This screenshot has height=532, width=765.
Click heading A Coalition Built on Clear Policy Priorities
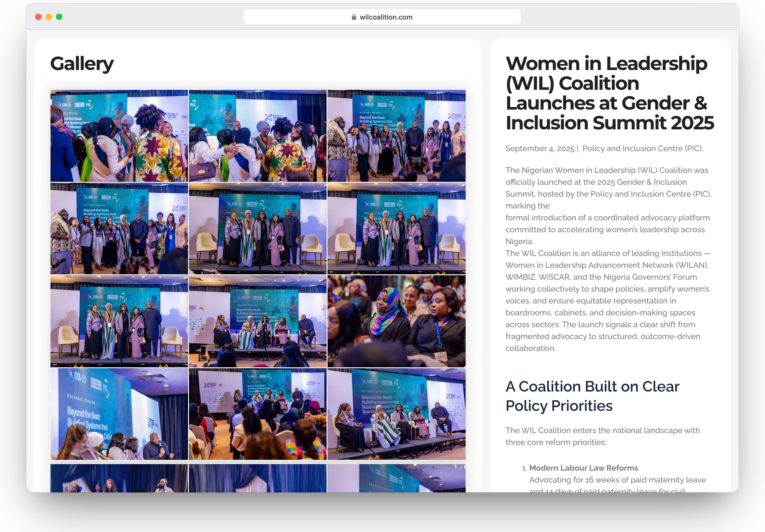(x=593, y=396)
